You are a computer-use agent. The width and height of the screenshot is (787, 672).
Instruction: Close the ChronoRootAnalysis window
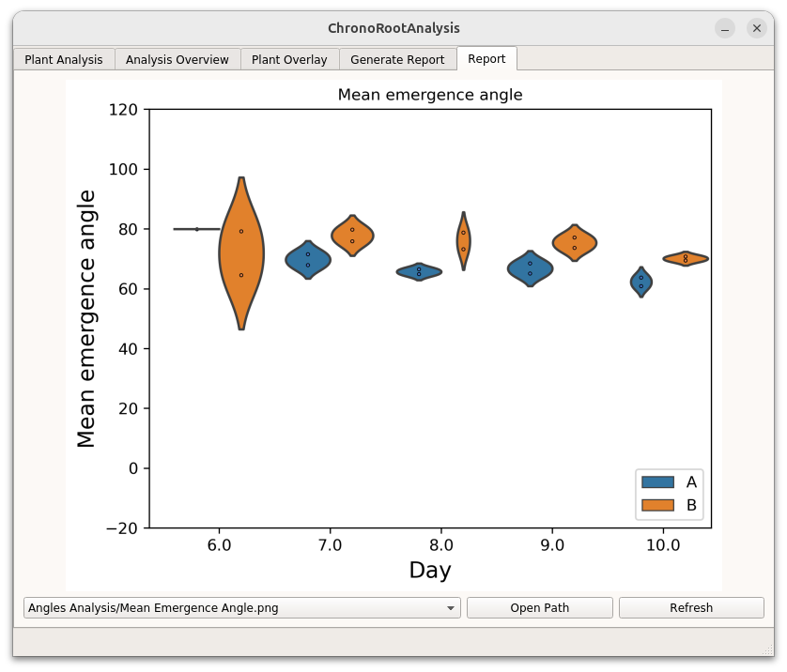pos(757,28)
